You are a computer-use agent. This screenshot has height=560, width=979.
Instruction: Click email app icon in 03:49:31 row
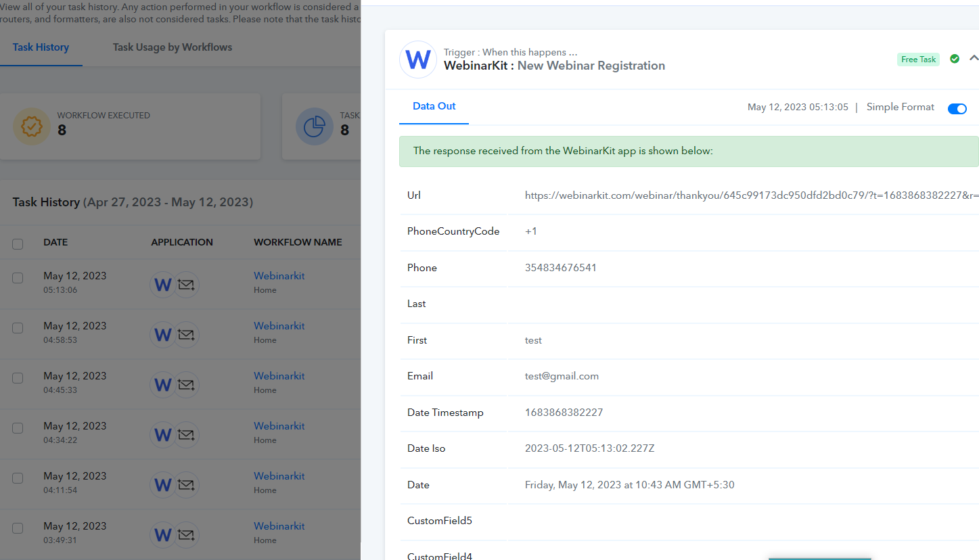186,535
